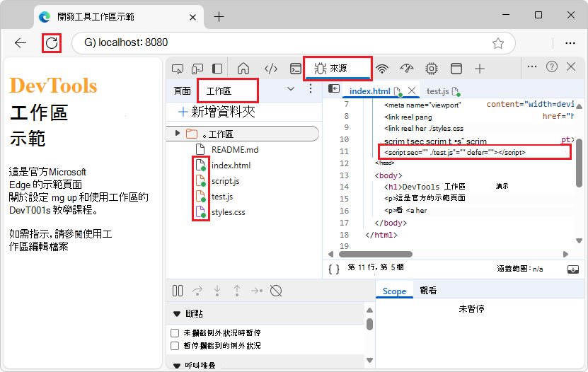Favorite this page using the star icon
Image resolution: width=588 pixels, height=372 pixels.
pos(498,43)
